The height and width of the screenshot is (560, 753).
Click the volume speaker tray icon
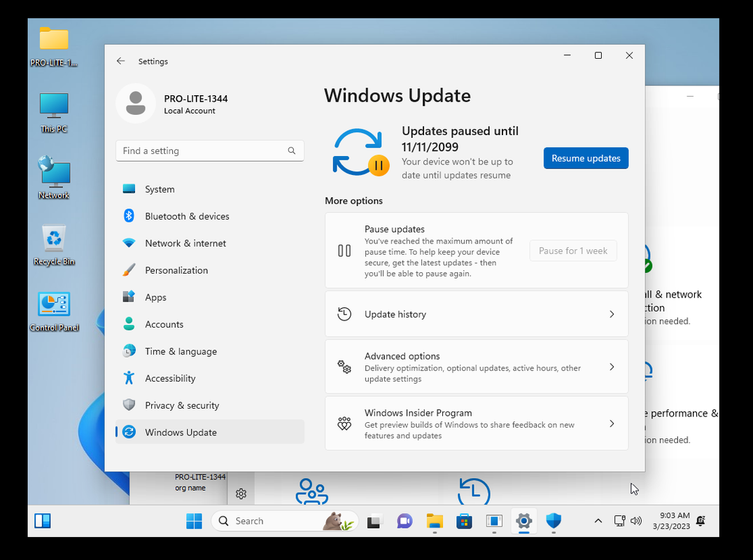pos(636,521)
